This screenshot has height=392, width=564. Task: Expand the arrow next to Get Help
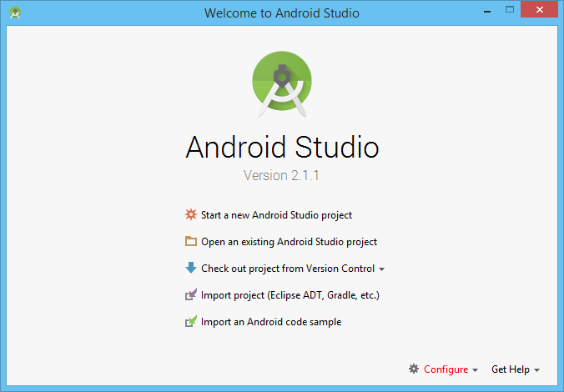click(536, 370)
